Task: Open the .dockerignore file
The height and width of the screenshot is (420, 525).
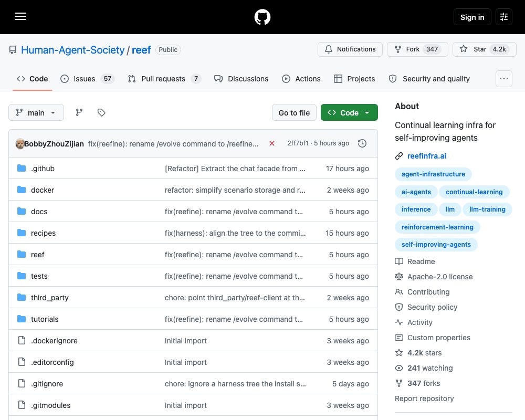Action: click(x=54, y=341)
